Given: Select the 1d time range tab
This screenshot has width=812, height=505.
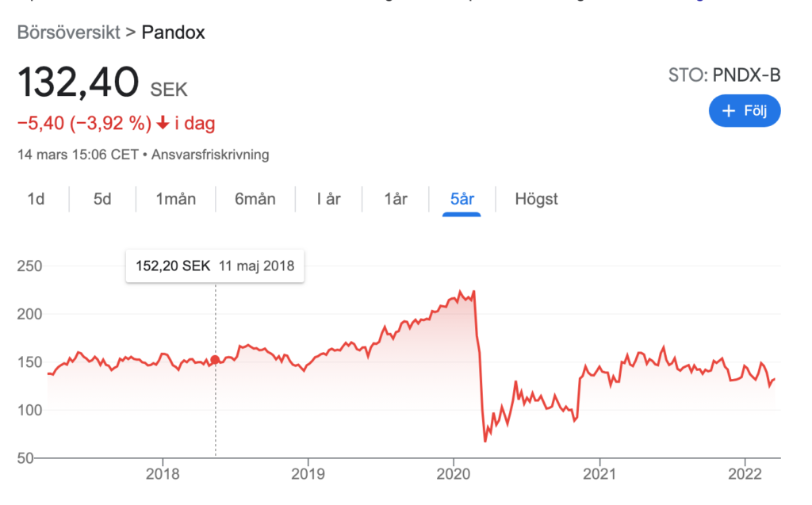Looking at the screenshot, I should coord(36,199).
